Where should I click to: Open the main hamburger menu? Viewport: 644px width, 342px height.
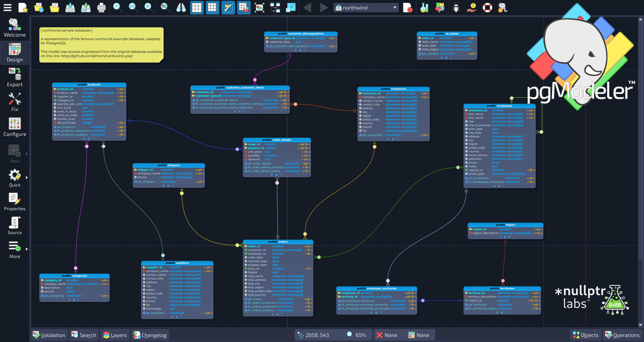(7, 7)
